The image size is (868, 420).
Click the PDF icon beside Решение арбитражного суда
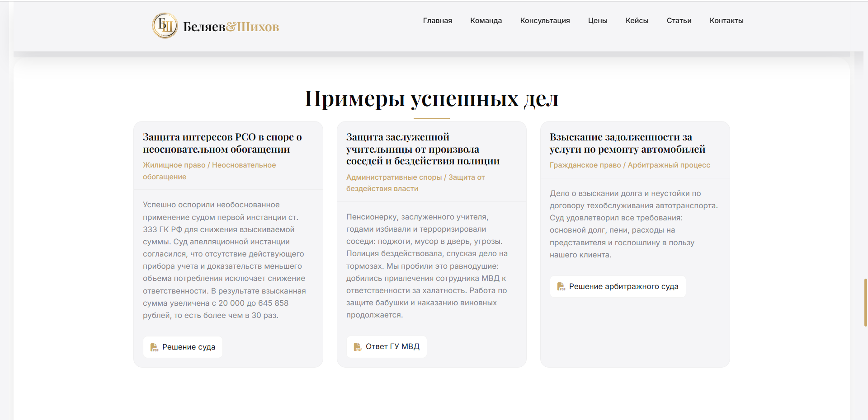[x=561, y=287]
